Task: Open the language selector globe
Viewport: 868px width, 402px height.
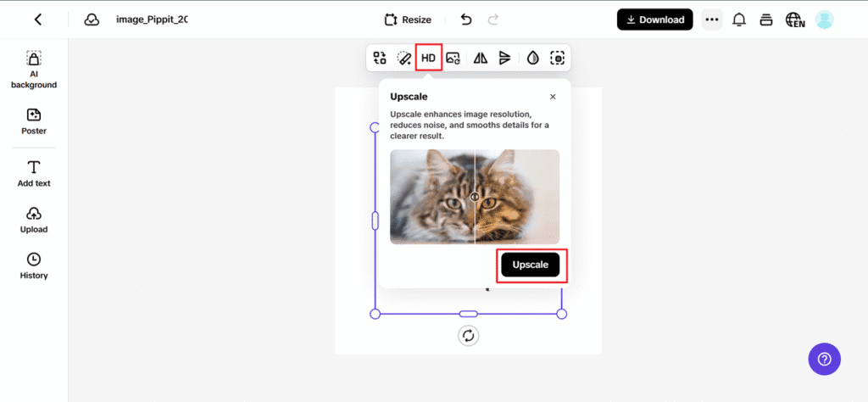Action: (794, 20)
